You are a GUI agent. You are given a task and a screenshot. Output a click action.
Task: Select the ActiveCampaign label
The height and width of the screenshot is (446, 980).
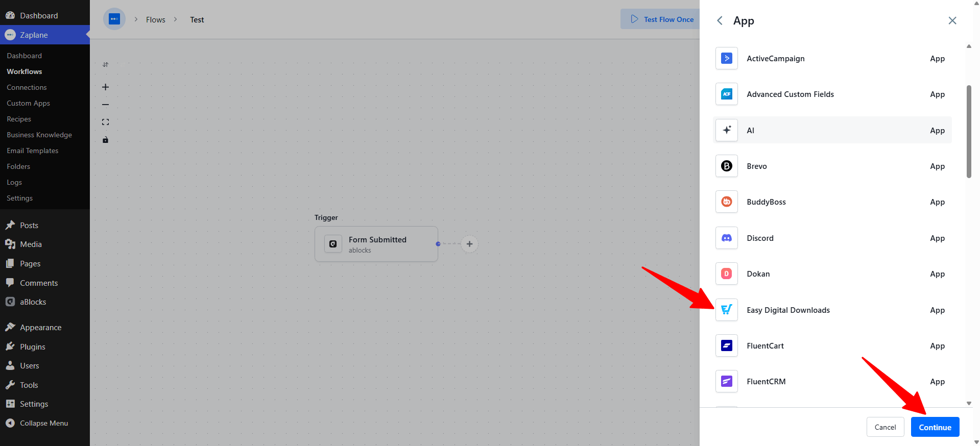tap(776, 59)
